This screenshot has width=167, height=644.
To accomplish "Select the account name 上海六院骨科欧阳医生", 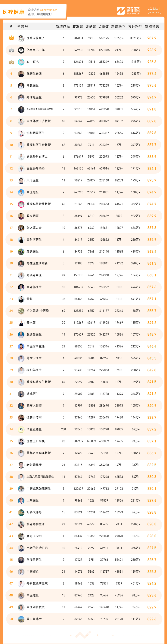I will click(x=40, y=477).
